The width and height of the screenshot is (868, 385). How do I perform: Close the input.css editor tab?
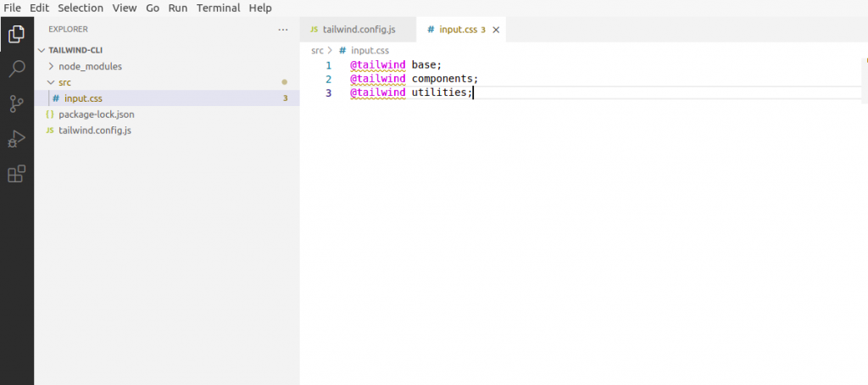point(496,30)
